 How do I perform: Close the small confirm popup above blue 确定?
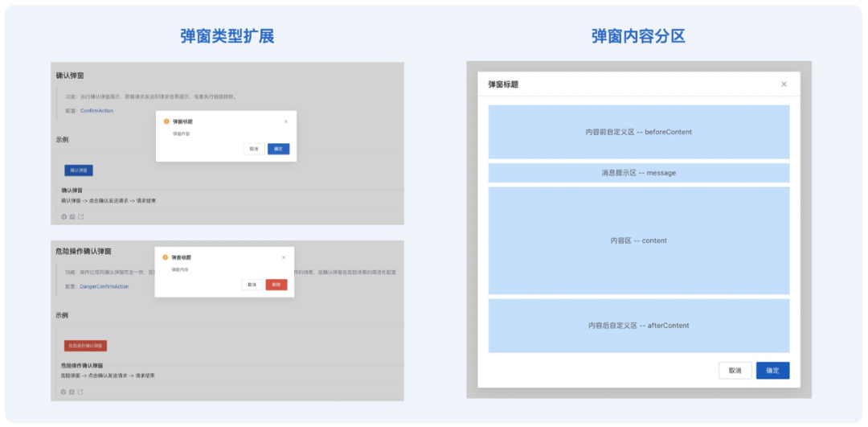point(285,121)
